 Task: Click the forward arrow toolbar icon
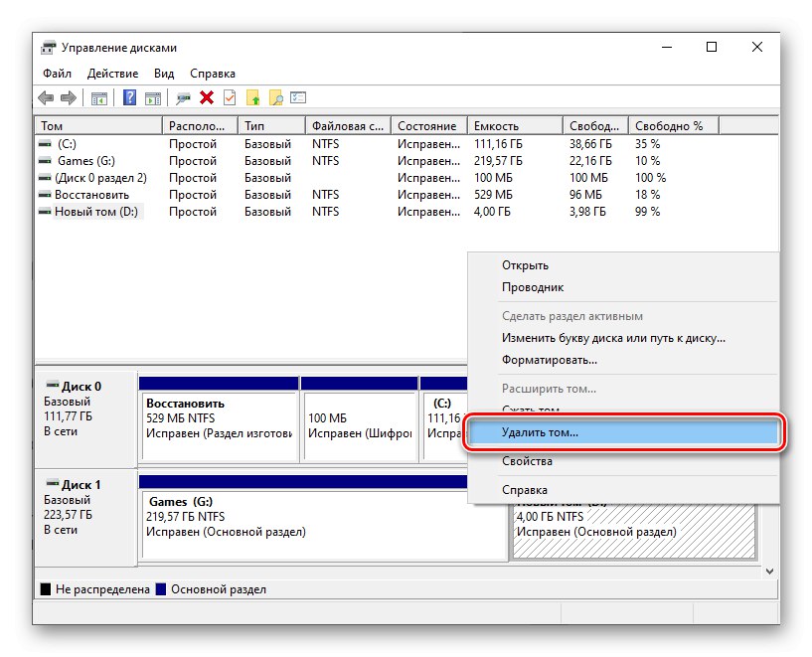(x=68, y=97)
